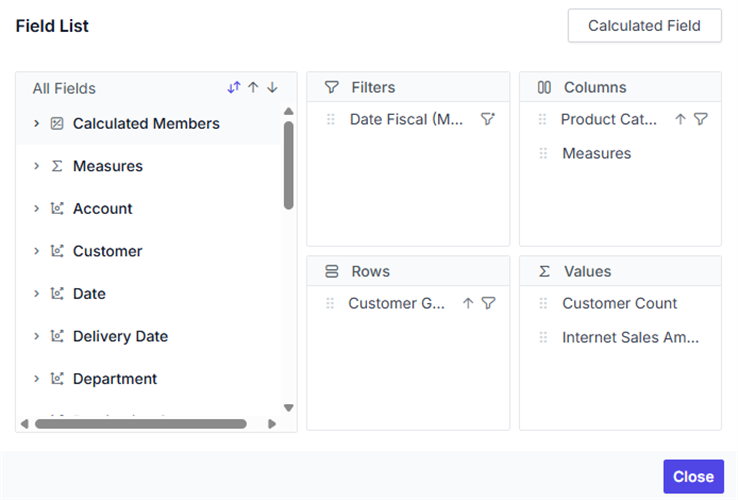
Task: Click the sigma icon beside Measures tree item
Action: coord(57,166)
